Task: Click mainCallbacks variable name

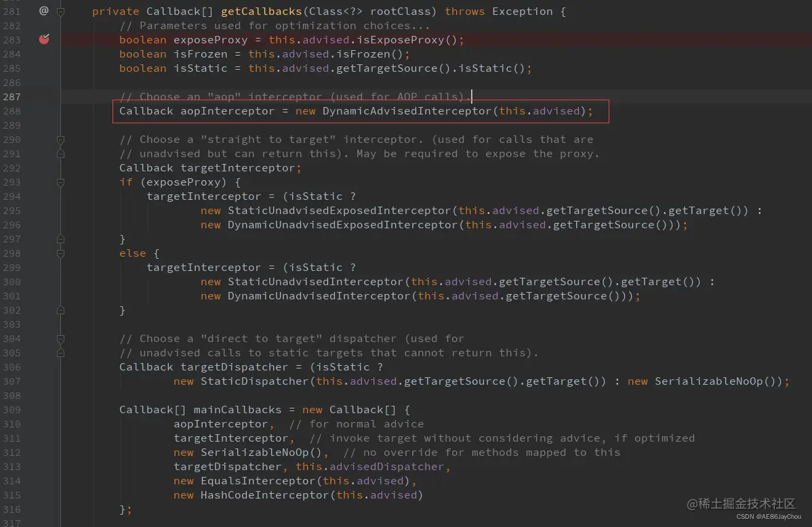Action: (238, 410)
